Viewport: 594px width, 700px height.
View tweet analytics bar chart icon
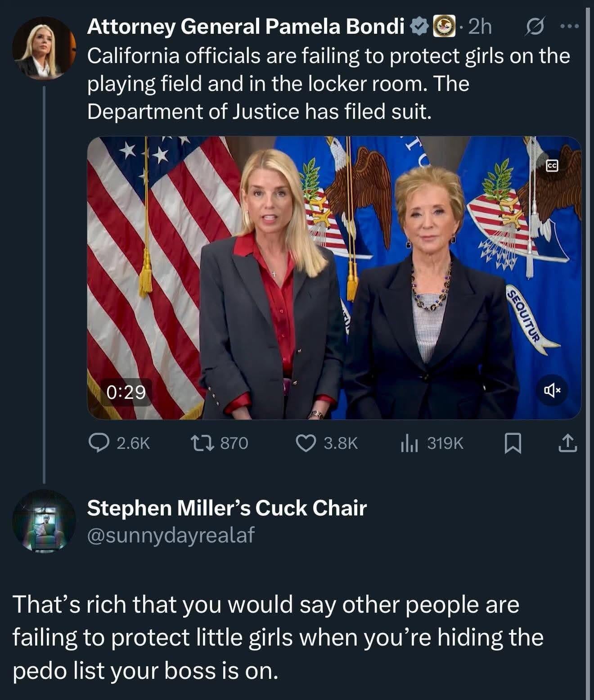409,443
